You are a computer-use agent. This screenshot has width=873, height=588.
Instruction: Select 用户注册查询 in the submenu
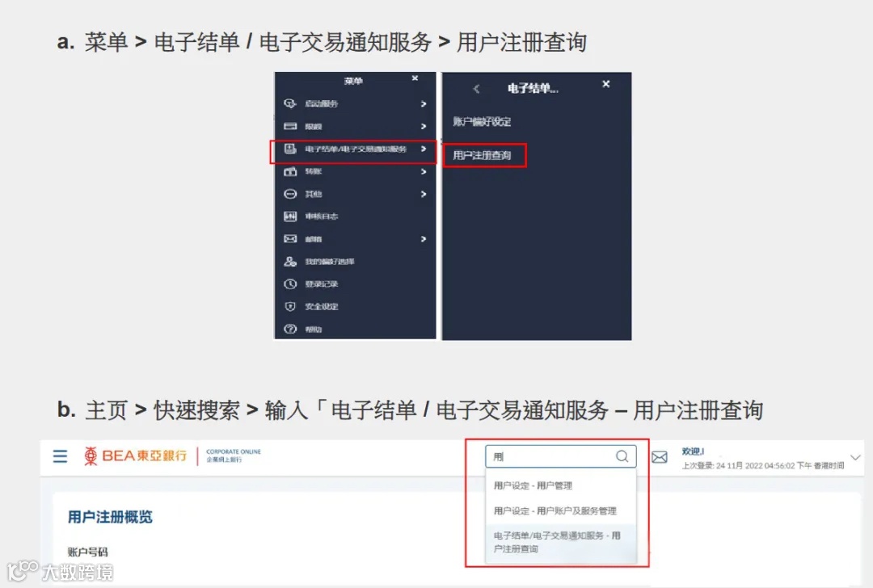(x=482, y=155)
